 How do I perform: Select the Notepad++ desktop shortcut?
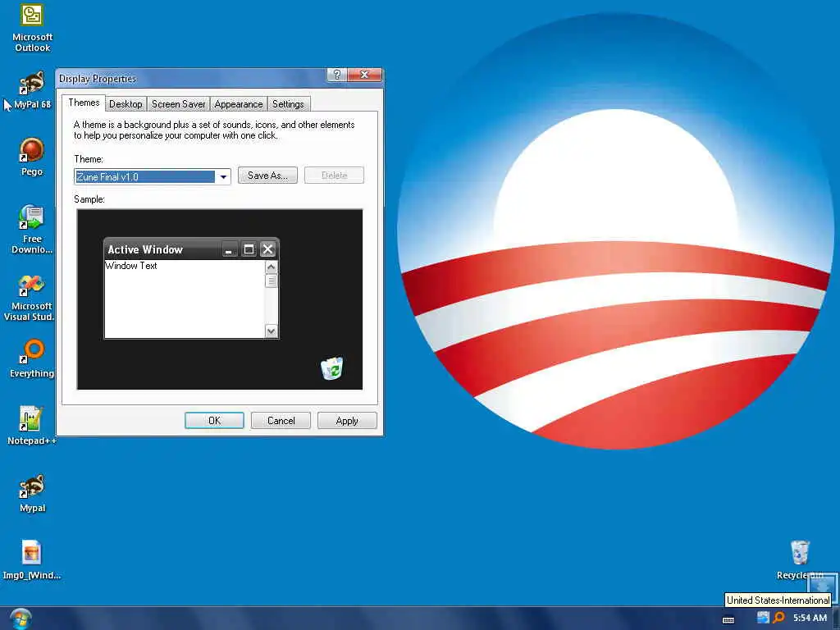(x=32, y=426)
